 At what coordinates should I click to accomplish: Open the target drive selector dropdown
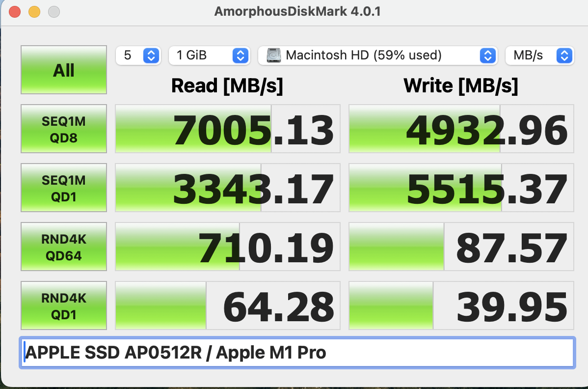pos(487,56)
